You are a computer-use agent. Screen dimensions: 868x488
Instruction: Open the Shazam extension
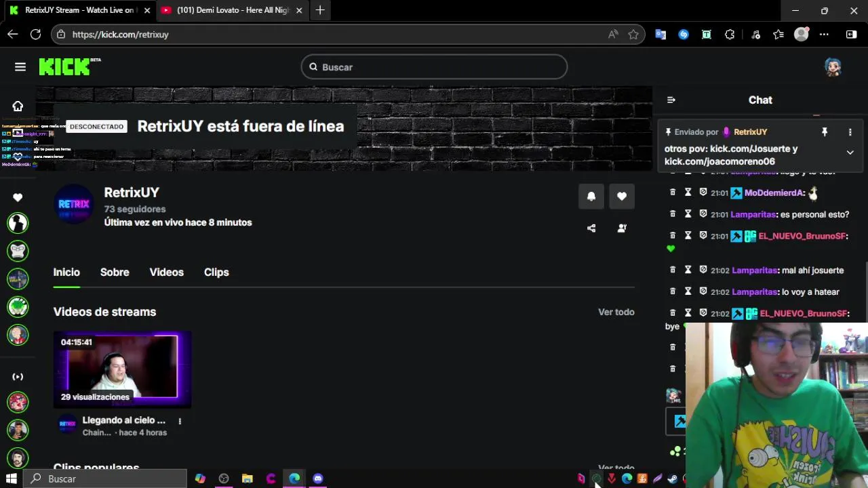tap(684, 34)
